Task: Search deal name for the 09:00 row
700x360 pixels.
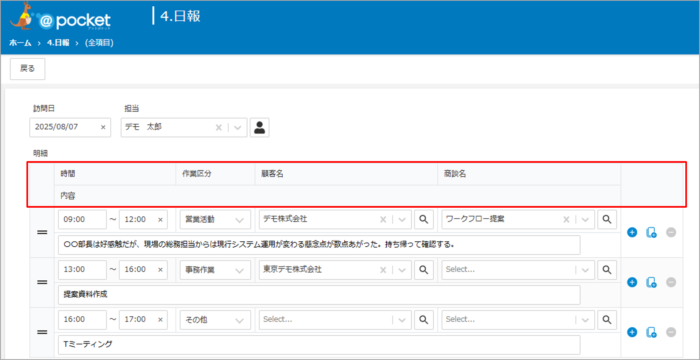Action: click(607, 219)
